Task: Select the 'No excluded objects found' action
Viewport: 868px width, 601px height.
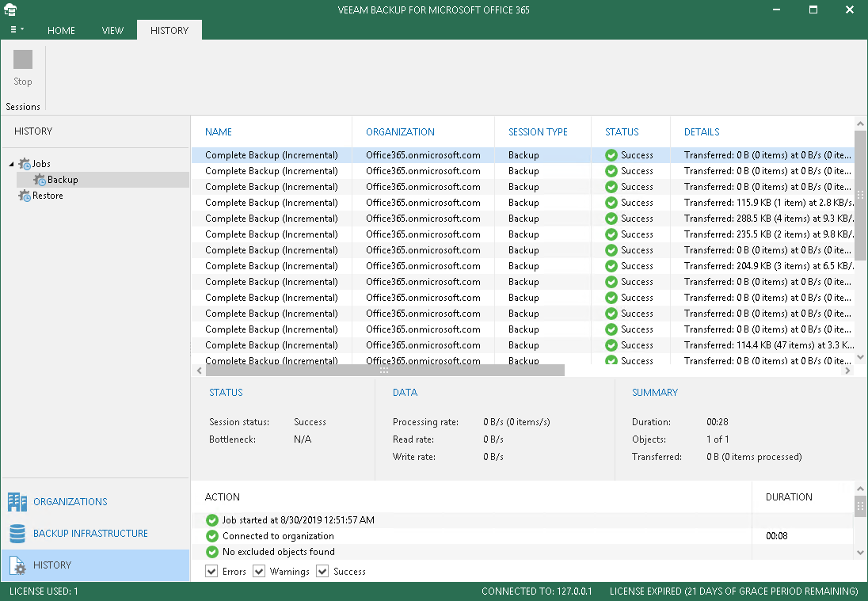Action: (x=523, y=552)
